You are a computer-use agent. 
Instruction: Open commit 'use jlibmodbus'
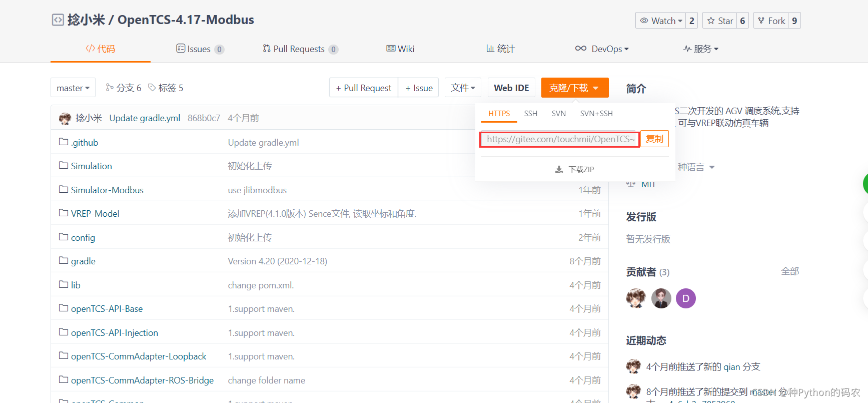pos(257,190)
